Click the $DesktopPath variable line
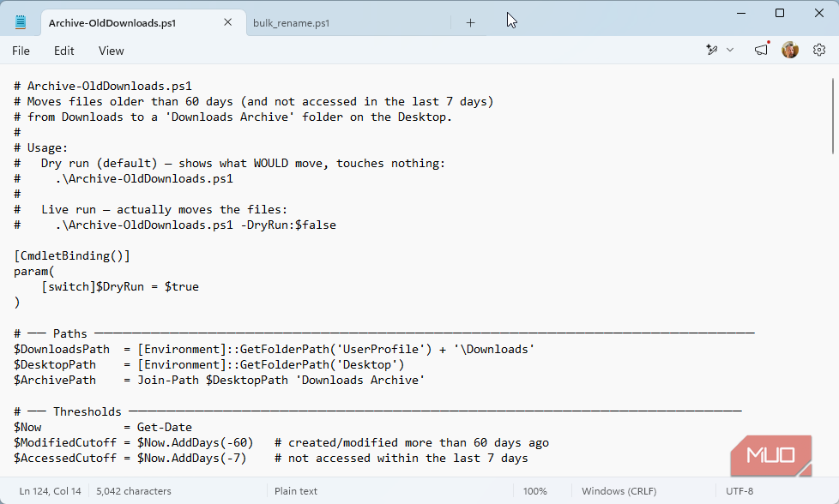 (209, 364)
